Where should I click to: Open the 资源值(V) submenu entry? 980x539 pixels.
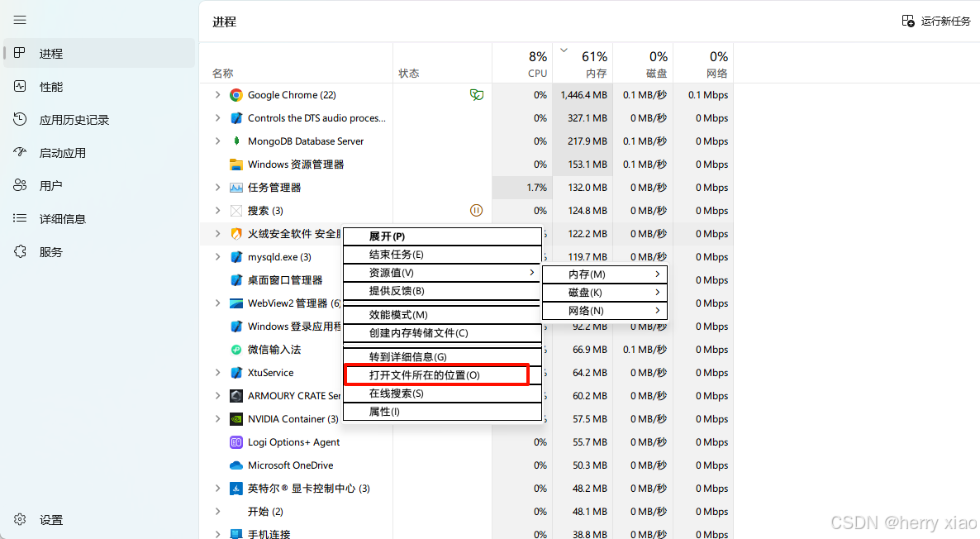(443, 273)
